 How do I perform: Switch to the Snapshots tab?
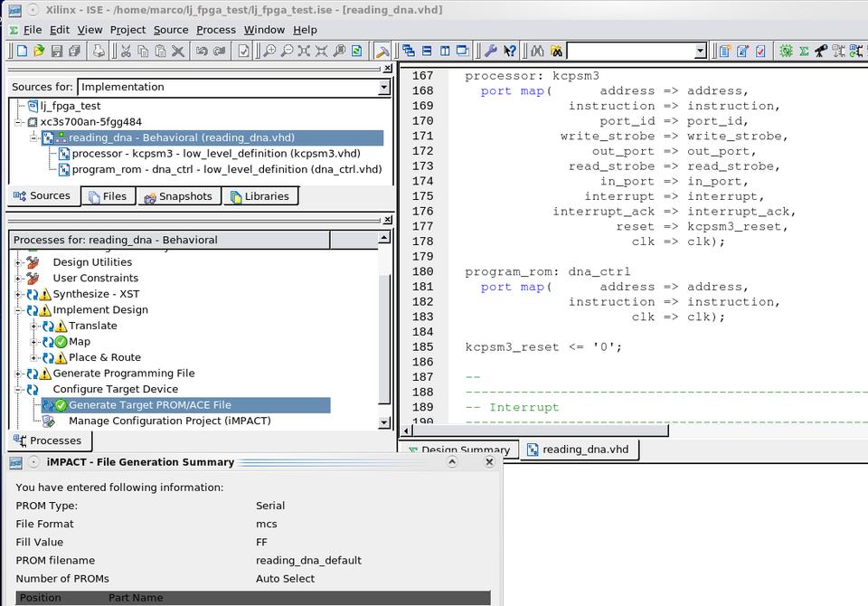[178, 196]
